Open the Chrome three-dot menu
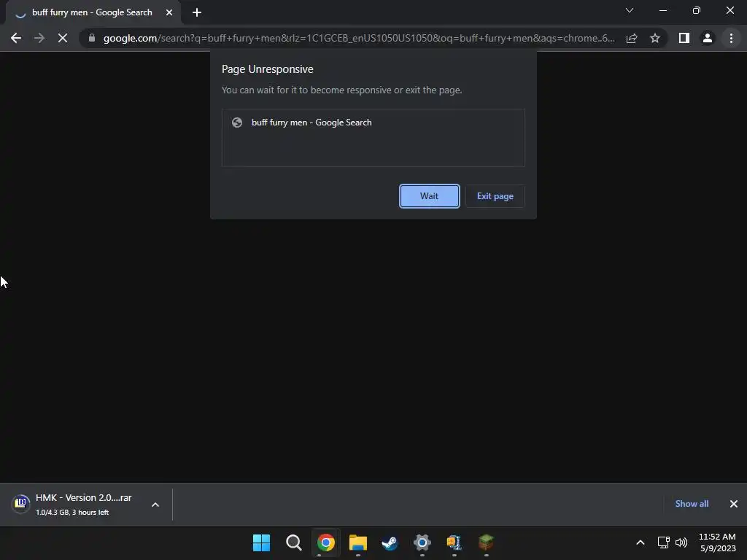This screenshot has width=747, height=560. 731,38
